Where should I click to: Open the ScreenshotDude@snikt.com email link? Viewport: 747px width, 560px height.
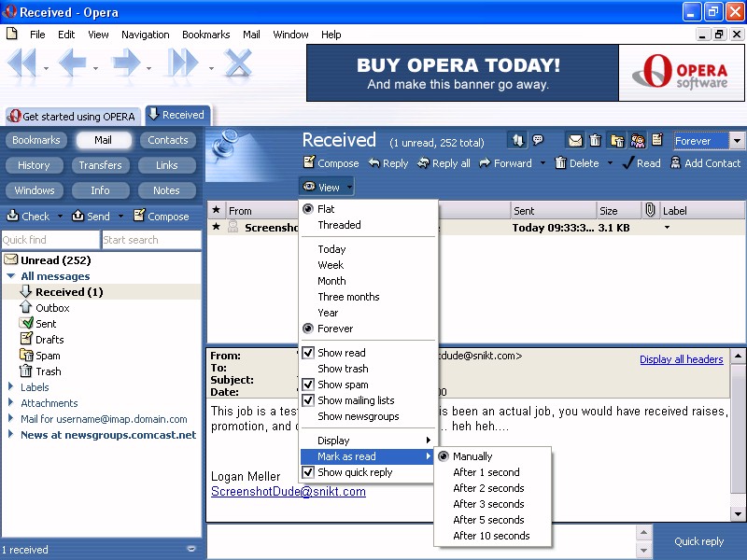pos(289,492)
